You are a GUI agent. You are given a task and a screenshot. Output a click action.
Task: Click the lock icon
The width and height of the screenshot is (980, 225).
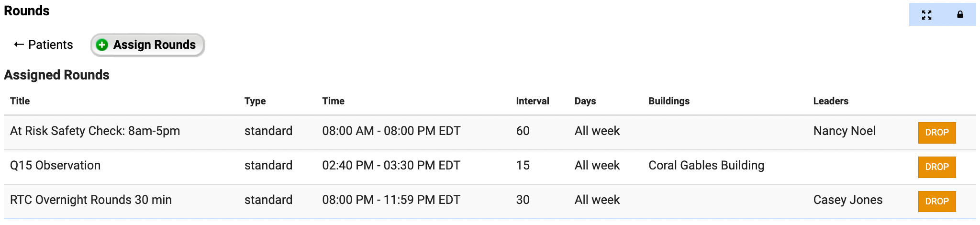960,15
